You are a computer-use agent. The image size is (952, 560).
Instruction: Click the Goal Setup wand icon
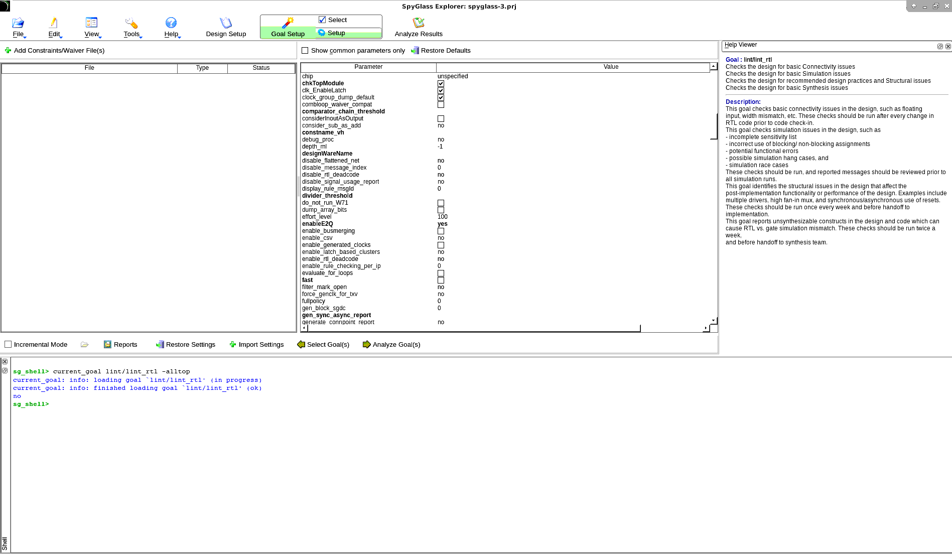coord(288,23)
